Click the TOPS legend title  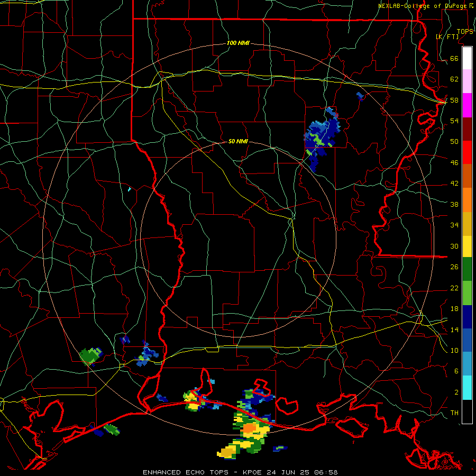465,31
